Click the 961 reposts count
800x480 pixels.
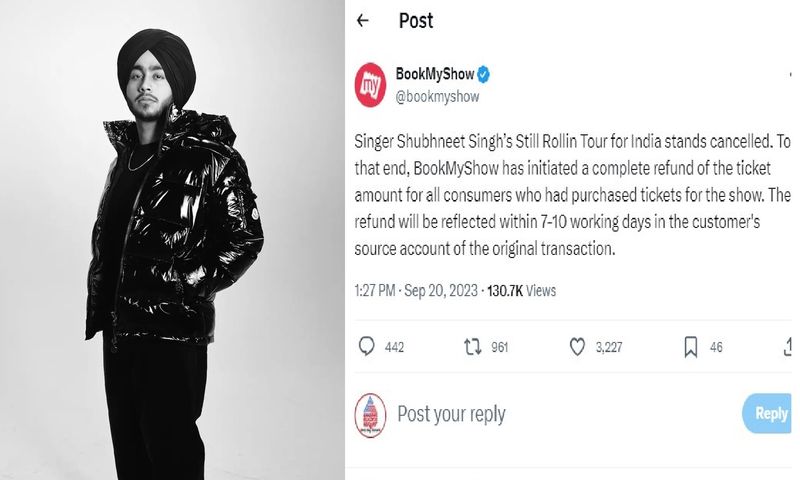pyautogui.click(x=500, y=347)
